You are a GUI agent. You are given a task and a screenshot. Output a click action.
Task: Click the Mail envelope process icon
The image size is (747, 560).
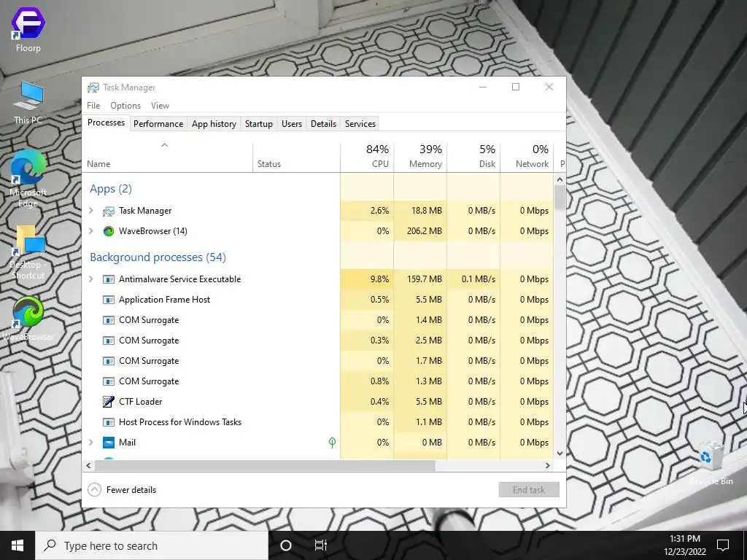(109, 443)
